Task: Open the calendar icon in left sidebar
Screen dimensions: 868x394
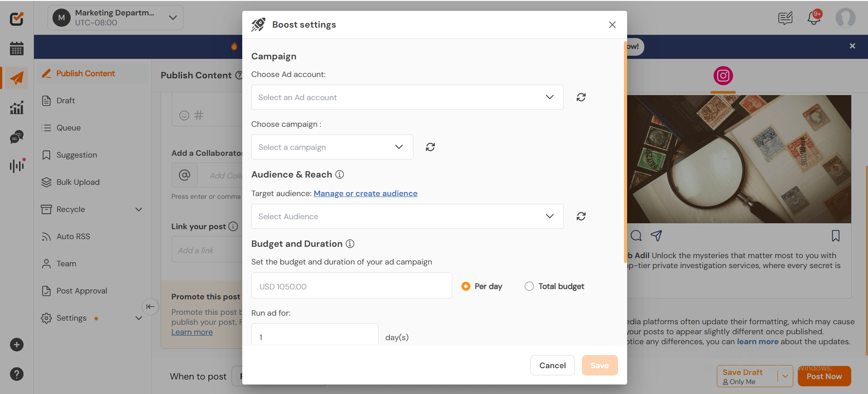Action: tap(17, 48)
